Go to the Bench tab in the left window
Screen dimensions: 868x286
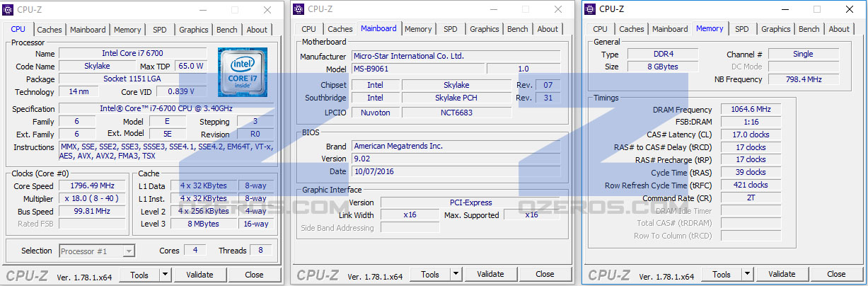click(227, 30)
